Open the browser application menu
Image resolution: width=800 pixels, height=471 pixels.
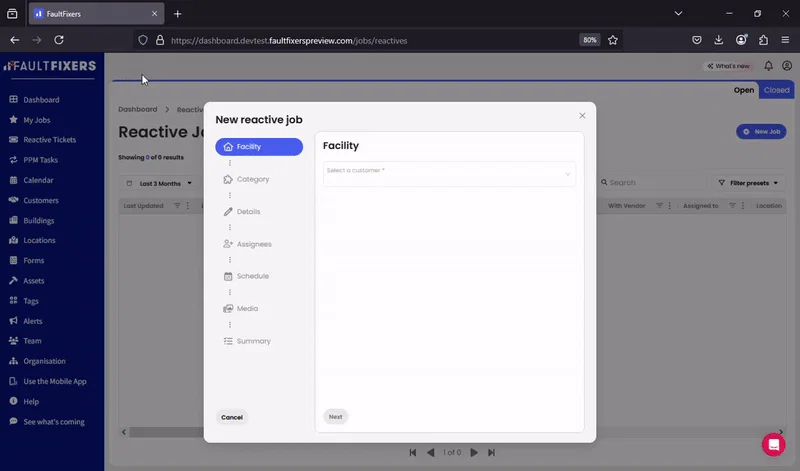[x=785, y=40]
